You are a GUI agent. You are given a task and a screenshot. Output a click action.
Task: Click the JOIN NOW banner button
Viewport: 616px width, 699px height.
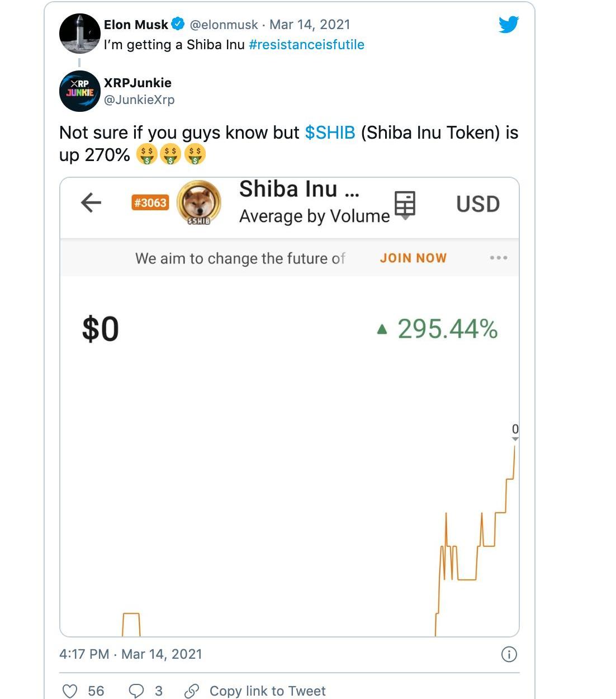tap(413, 258)
